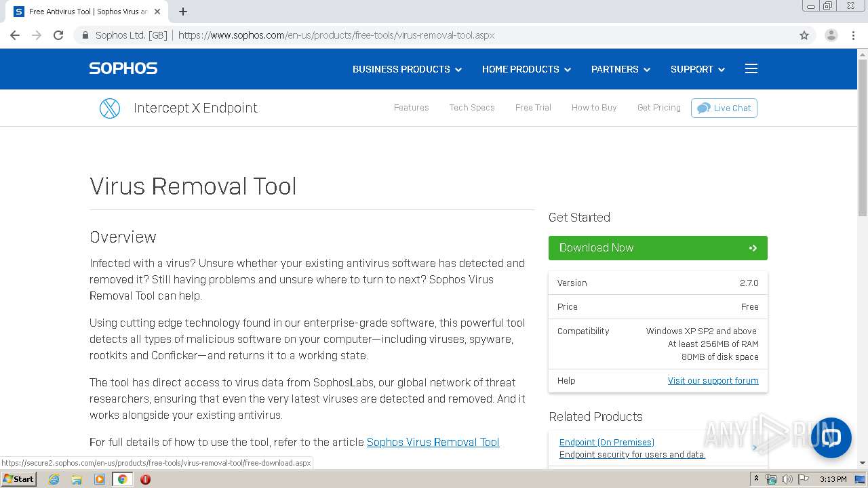
Task: Start a Live Chat session
Action: coord(724,108)
